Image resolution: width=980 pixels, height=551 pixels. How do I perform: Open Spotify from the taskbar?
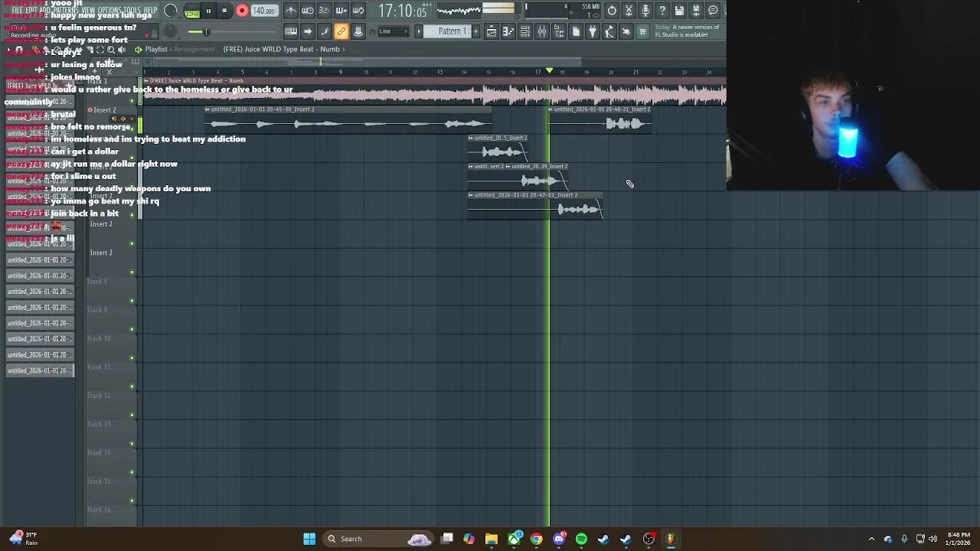click(581, 539)
